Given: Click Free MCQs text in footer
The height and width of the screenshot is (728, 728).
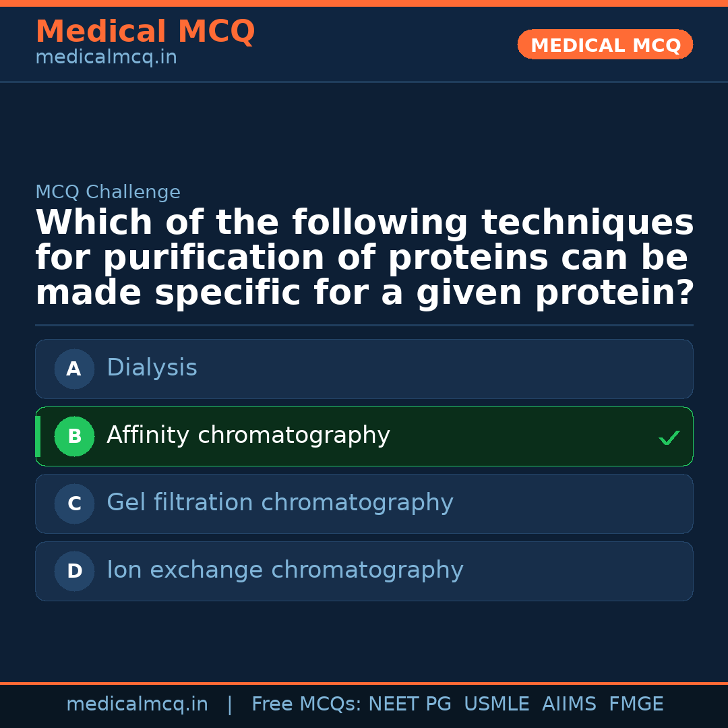Looking at the screenshot, I should (306, 704).
